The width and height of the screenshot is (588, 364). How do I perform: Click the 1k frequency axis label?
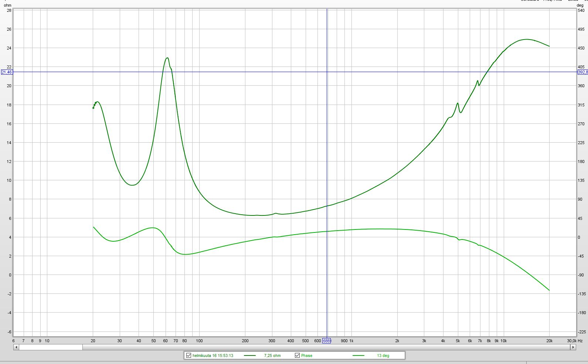[x=351, y=341]
